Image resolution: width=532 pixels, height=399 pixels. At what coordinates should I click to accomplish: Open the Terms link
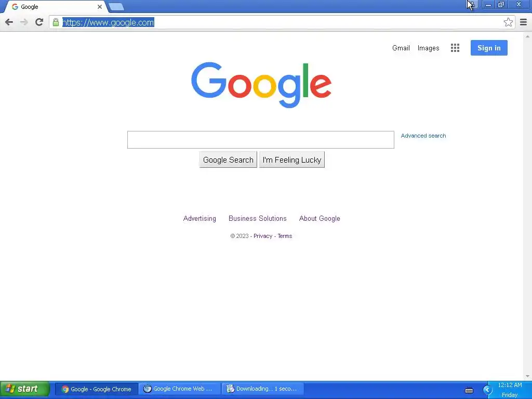tap(285, 236)
